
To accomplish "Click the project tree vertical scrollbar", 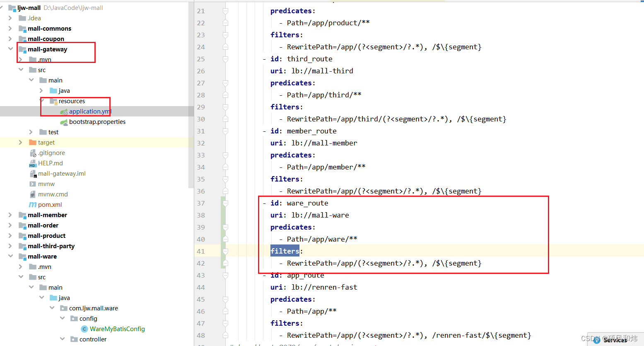I will pyautogui.click(x=191, y=95).
